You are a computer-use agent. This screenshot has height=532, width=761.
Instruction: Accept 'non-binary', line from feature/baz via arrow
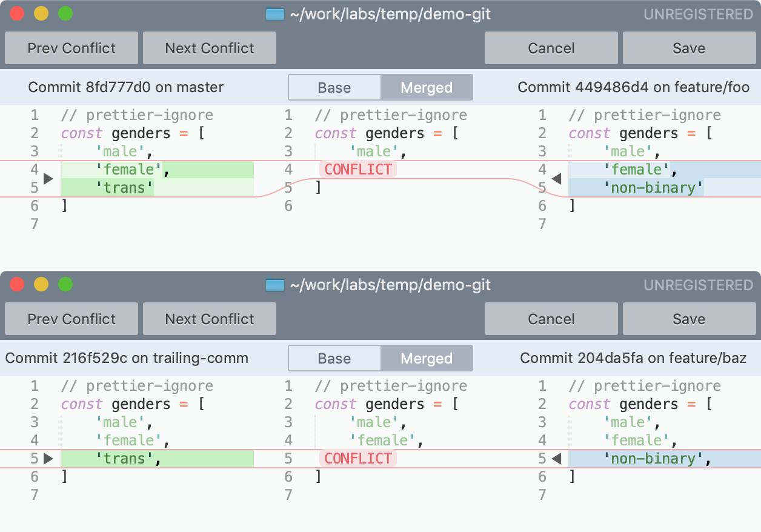[556, 458]
